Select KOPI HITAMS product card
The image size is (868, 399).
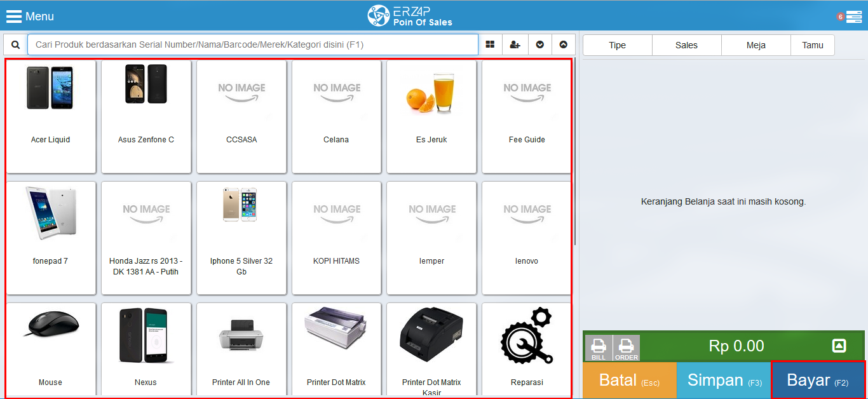coord(337,238)
